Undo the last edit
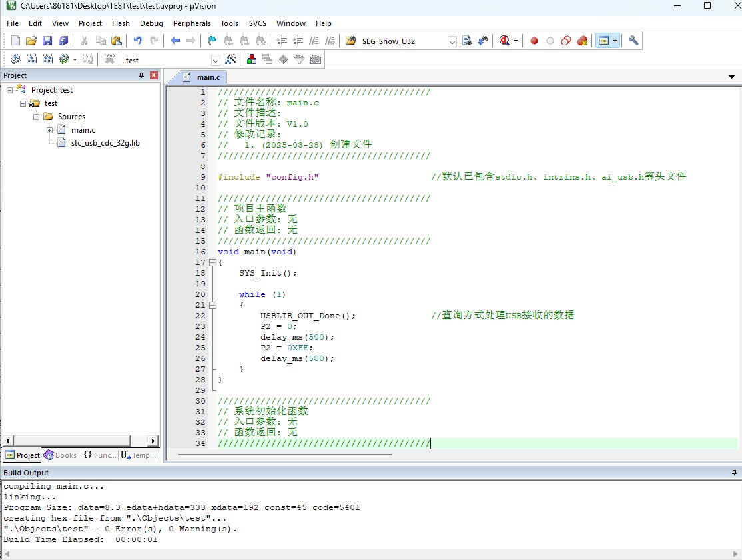Screen dimensions: 742x560 coord(138,41)
